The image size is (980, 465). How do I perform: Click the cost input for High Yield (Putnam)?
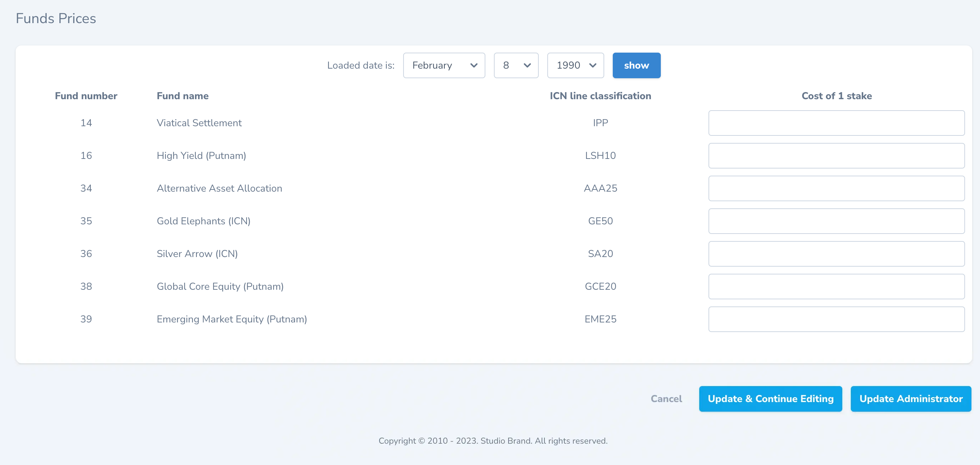click(x=836, y=155)
